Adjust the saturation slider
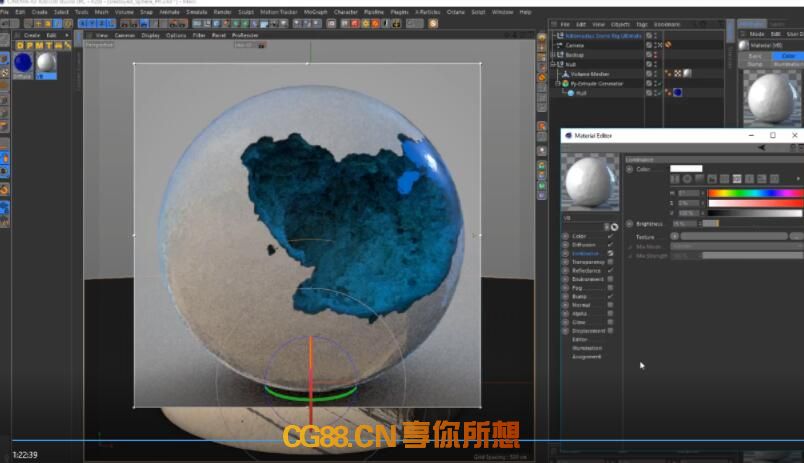This screenshot has width=804, height=463. 756,203
